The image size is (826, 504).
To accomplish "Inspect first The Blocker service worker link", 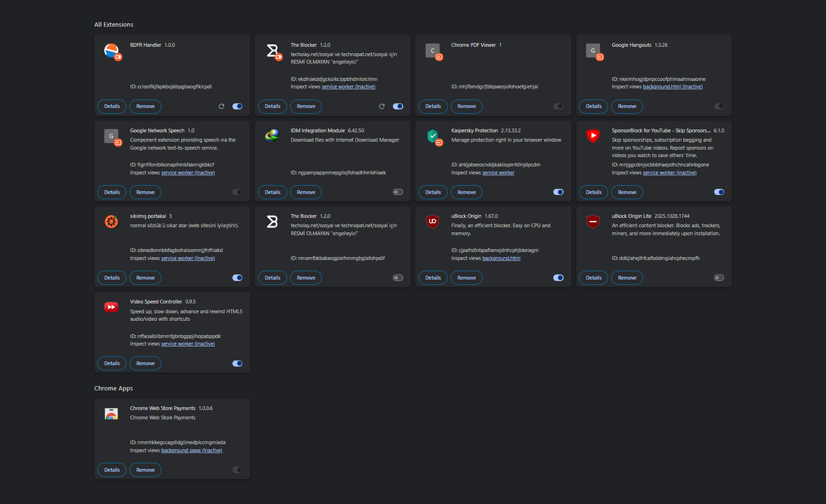I will (x=348, y=87).
